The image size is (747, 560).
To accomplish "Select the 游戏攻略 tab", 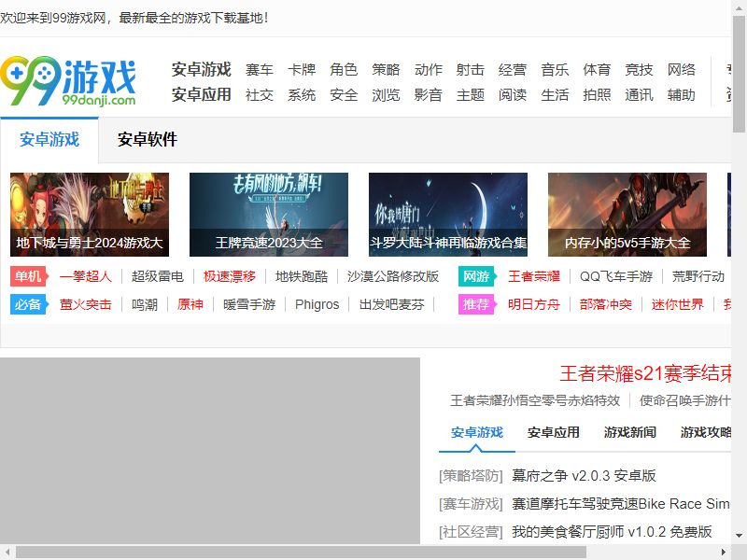I will [706, 432].
